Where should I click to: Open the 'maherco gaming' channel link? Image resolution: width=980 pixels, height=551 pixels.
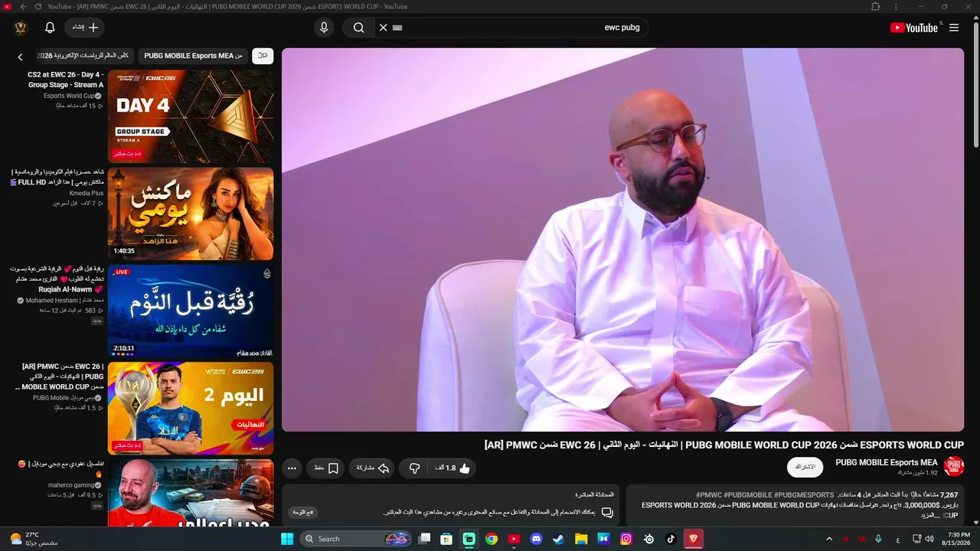coord(71,484)
